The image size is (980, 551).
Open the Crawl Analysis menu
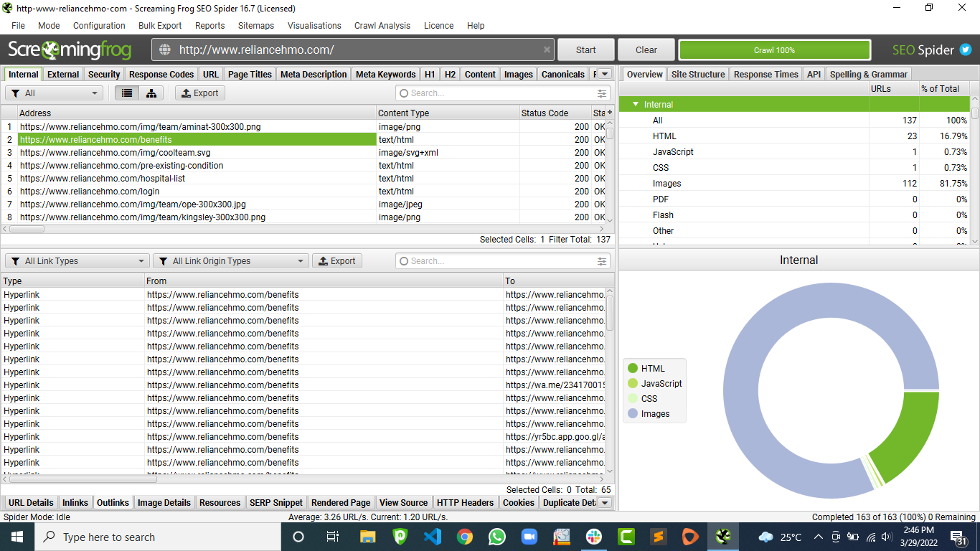pos(382,25)
